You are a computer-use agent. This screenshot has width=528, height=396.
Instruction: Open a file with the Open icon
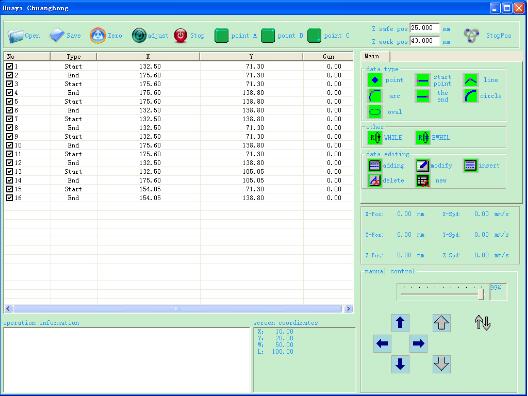(15, 35)
